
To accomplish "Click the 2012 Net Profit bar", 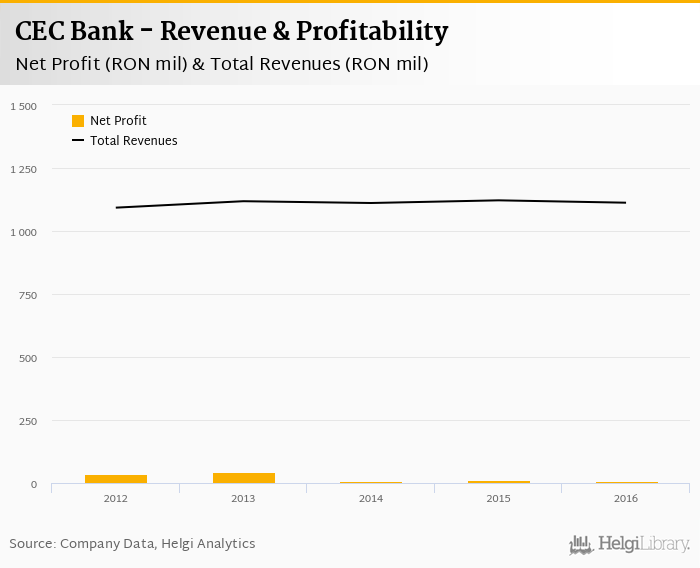I will pos(116,479).
